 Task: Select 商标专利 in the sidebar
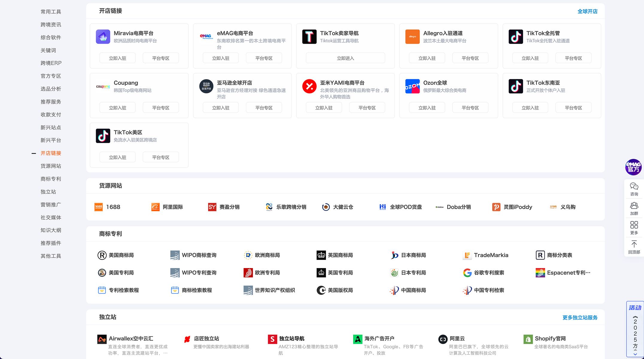51,179
